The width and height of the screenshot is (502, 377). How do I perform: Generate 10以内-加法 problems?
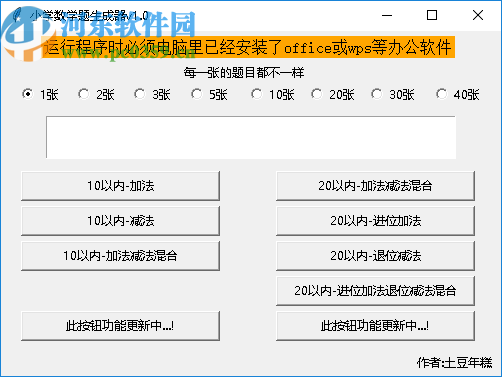[x=120, y=186]
